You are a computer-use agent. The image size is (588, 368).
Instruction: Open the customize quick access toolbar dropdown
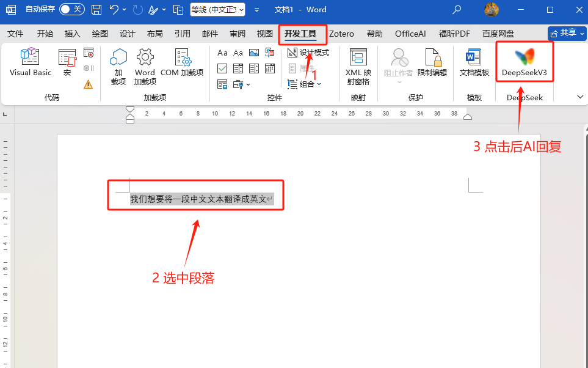256,10
